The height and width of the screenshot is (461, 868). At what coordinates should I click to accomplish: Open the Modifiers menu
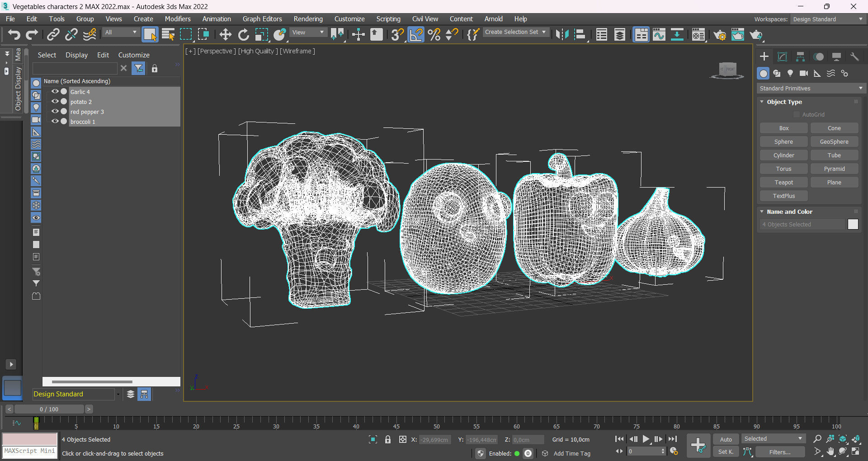(178, 19)
